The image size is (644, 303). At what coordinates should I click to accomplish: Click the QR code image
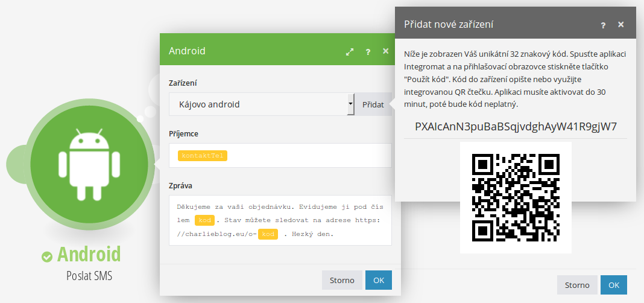point(516,198)
